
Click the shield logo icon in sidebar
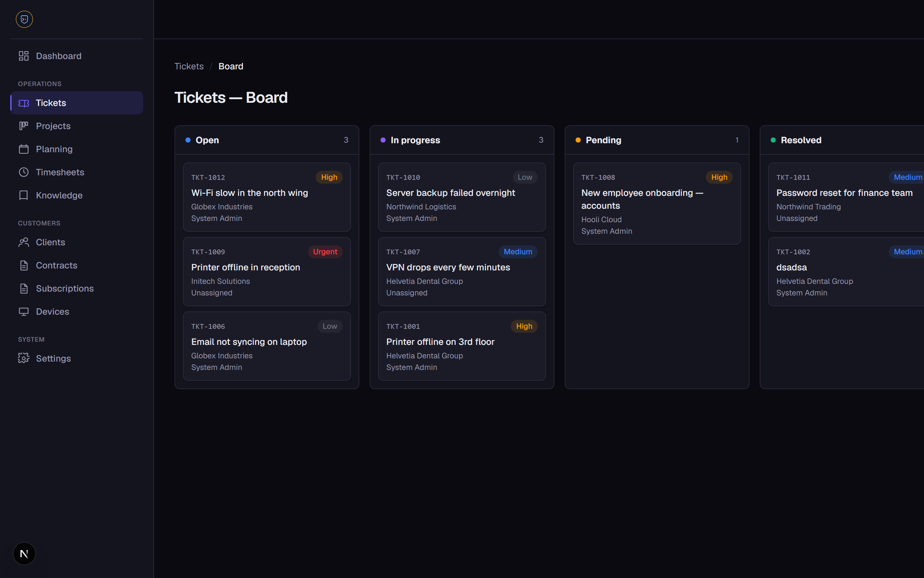[24, 19]
